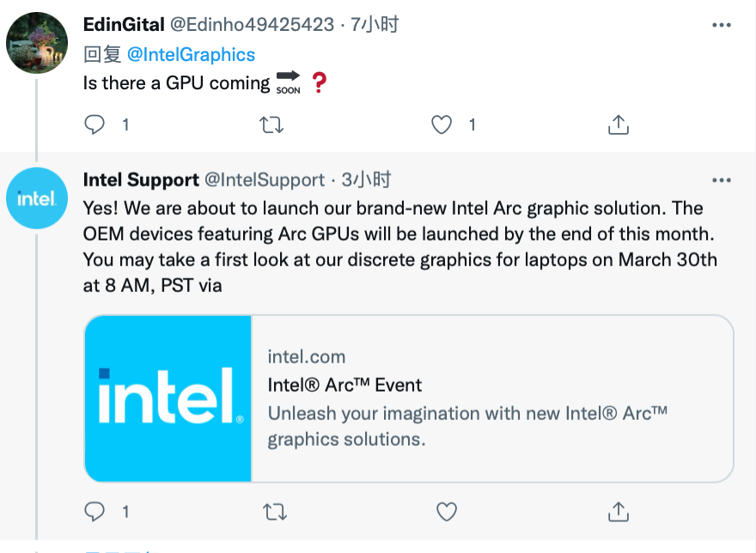756x553 pixels.
Task: Retweet Intel Support's tweet
Action: click(x=274, y=512)
